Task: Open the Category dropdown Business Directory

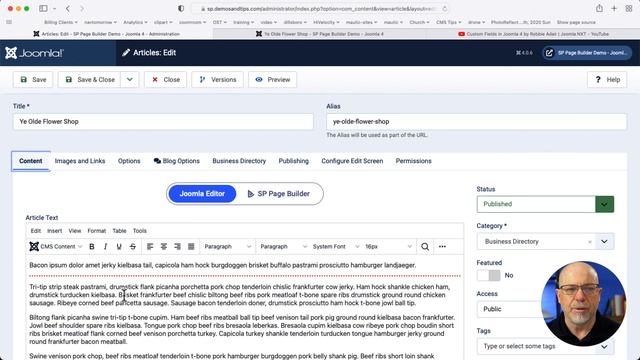Action: [545, 242]
